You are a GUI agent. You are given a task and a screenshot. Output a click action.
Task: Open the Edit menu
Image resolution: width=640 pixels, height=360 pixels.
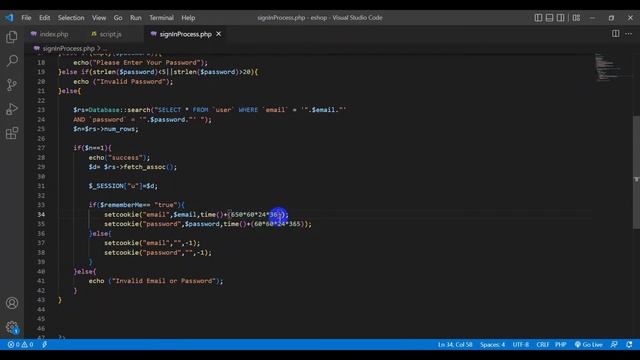click(44, 18)
